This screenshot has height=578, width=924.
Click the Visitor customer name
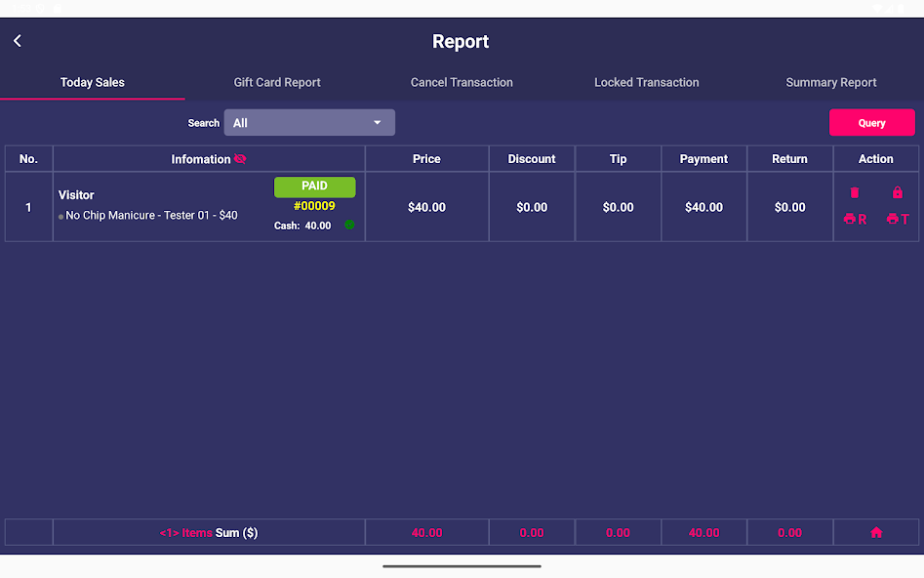click(76, 195)
